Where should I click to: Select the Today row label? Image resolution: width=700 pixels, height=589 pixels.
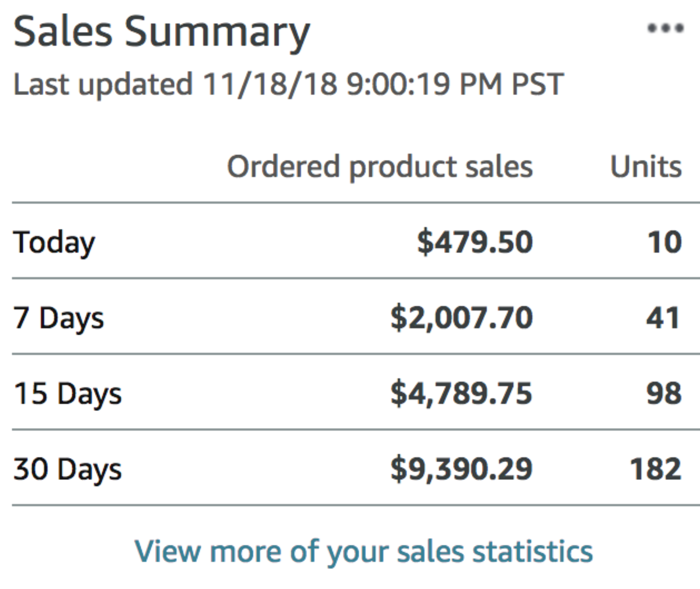pyautogui.click(x=54, y=243)
